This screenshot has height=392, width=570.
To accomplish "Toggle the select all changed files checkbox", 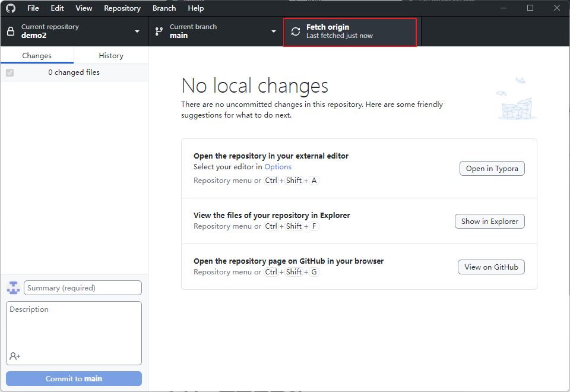I will (x=9, y=72).
